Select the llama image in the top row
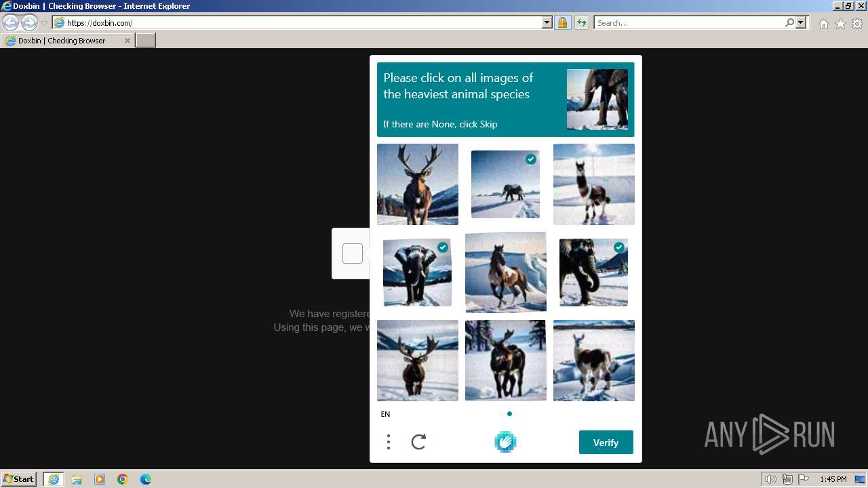The image size is (868, 488). [x=594, y=184]
